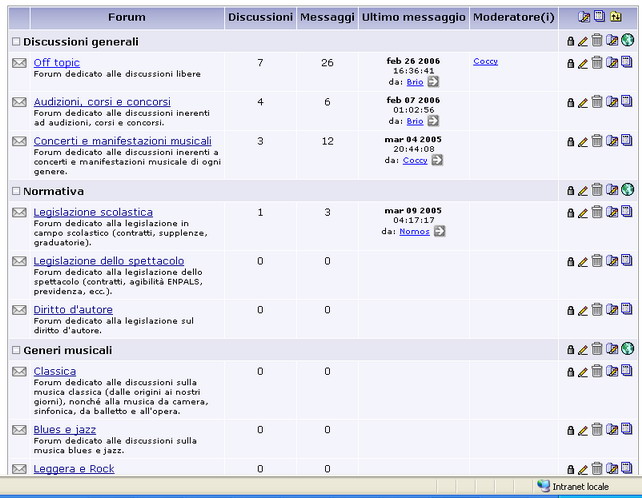
Task: Click the lock icon for the Classica forum
Action: pos(570,372)
